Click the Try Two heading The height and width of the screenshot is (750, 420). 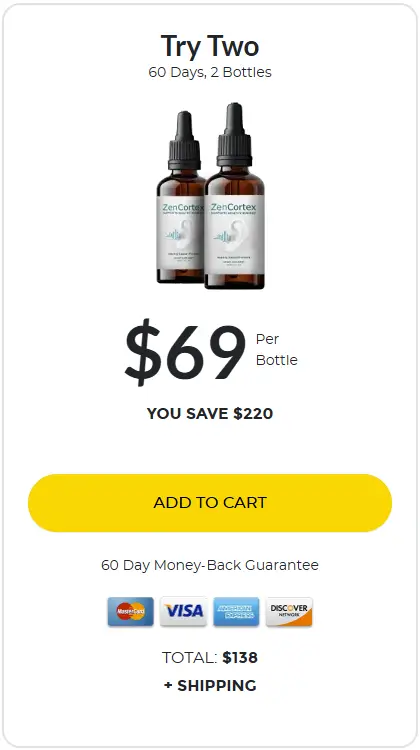coord(210,46)
